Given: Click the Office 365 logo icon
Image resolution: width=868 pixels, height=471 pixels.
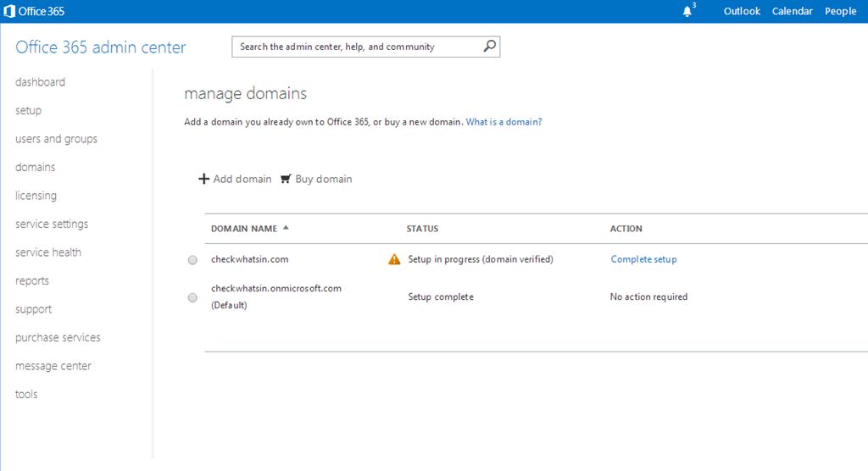Looking at the screenshot, I should 8,11.
